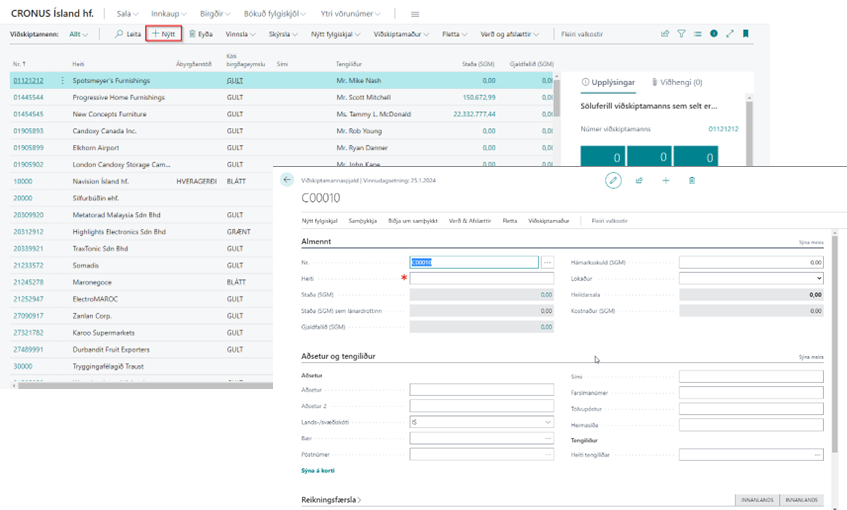
Task: Click the Nýtt (new) customer button
Action: coord(163,34)
